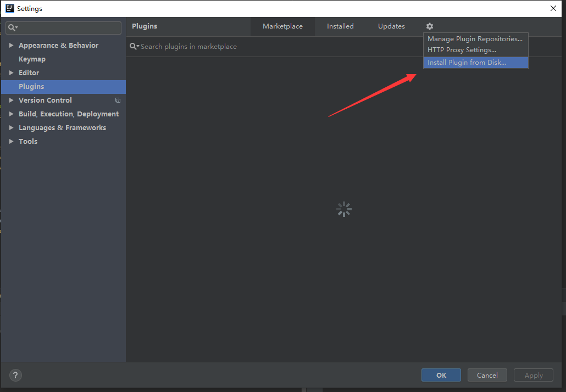Click the search options magnifier in marketplace search
This screenshot has height=392, width=566.
tap(134, 47)
